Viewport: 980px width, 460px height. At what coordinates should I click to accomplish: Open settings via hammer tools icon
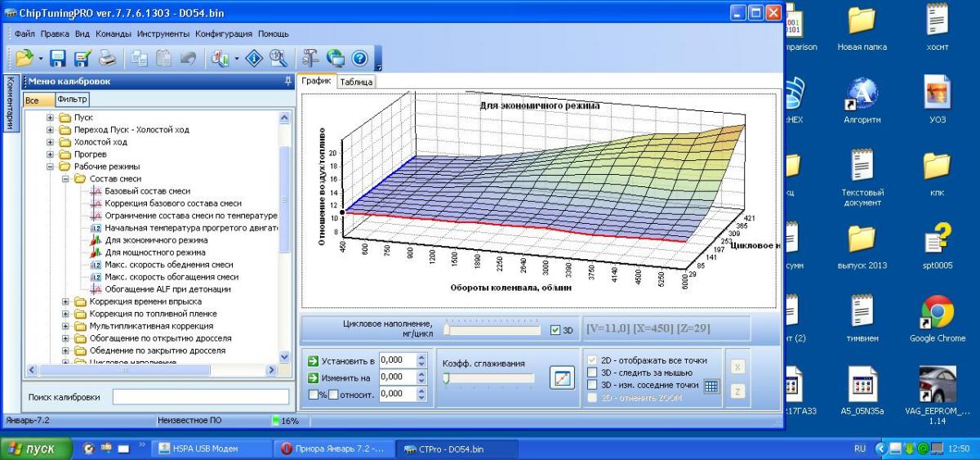tap(310, 58)
